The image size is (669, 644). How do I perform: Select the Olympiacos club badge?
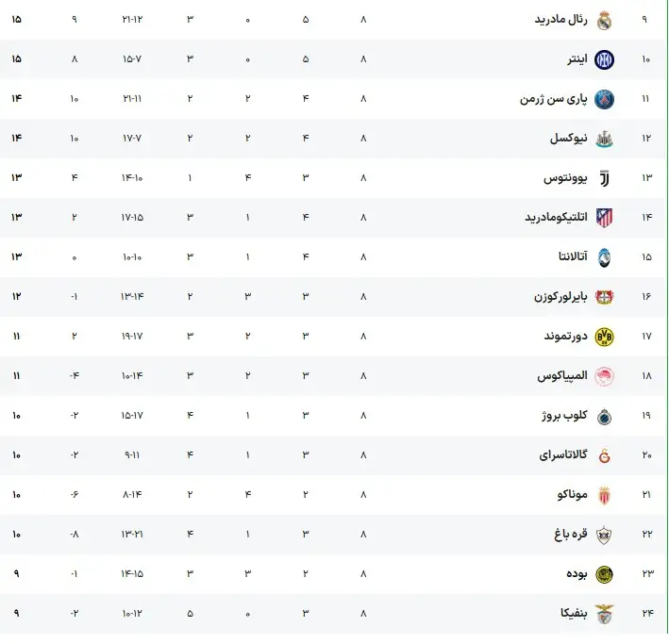click(605, 376)
